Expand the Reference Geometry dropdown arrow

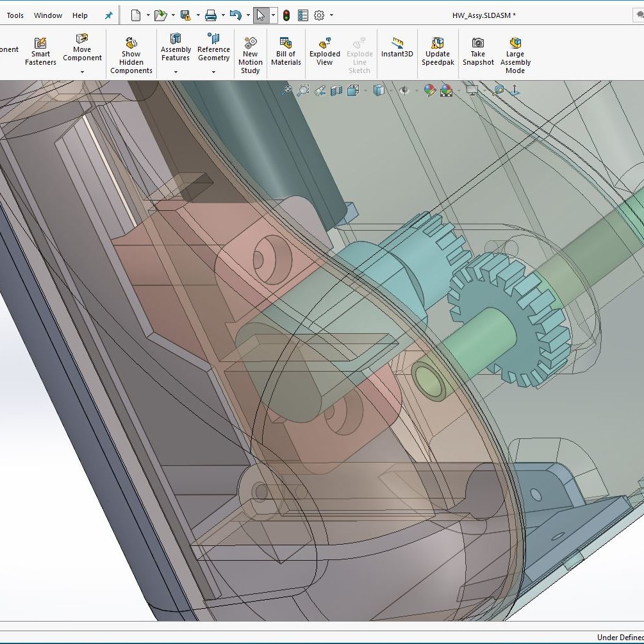coord(213,72)
